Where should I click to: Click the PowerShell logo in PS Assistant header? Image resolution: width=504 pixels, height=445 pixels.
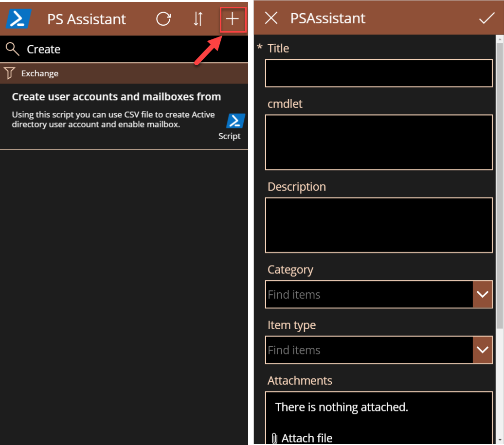(18, 19)
